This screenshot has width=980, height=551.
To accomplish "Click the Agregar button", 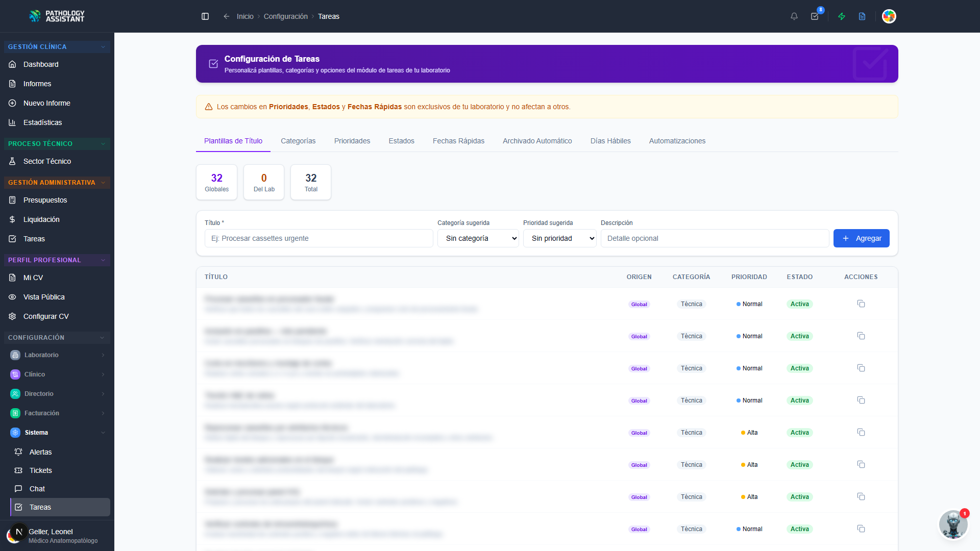I will pyautogui.click(x=862, y=238).
